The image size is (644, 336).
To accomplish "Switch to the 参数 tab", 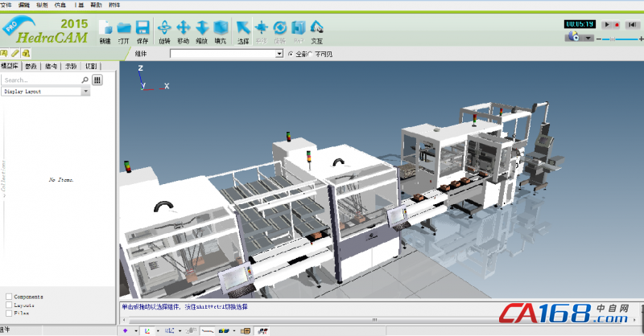I will 31,66.
